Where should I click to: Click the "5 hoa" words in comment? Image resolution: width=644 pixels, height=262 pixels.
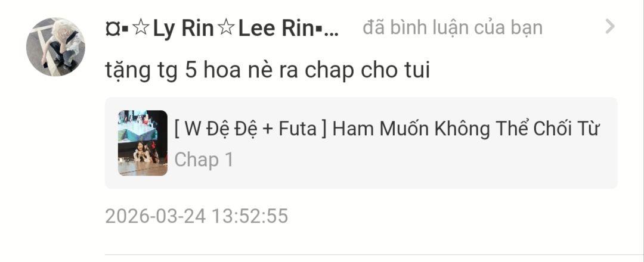click(x=215, y=70)
